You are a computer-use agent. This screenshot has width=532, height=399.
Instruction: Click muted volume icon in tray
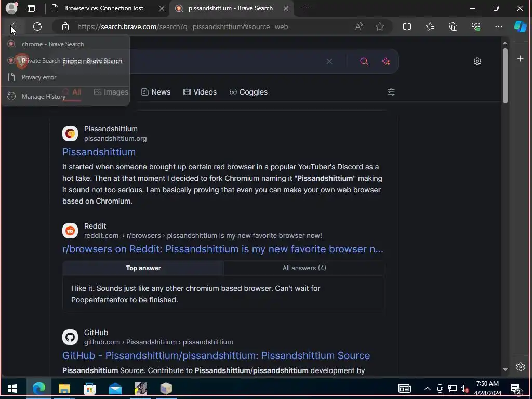tap(464, 389)
